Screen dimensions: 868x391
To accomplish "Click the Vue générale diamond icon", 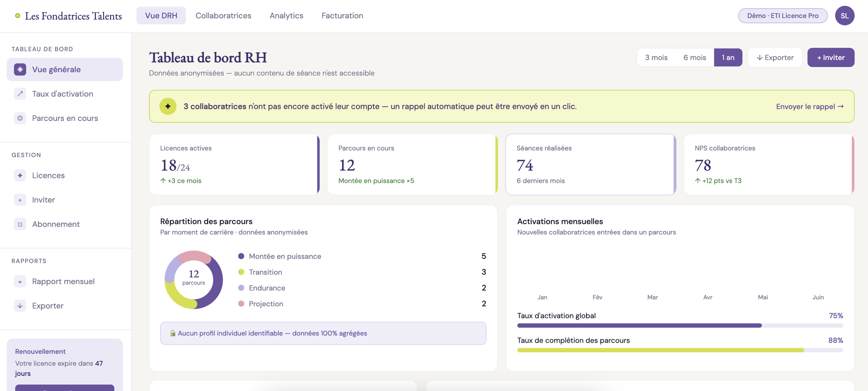I will [20, 70].
